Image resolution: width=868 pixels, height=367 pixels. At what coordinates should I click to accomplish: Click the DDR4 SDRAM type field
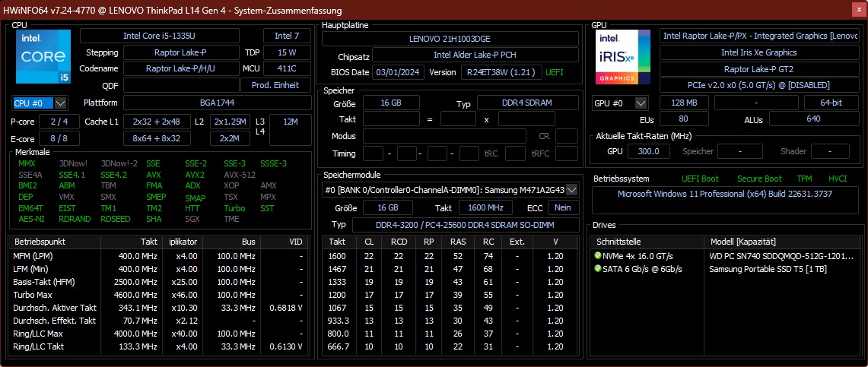coord(527,103)
